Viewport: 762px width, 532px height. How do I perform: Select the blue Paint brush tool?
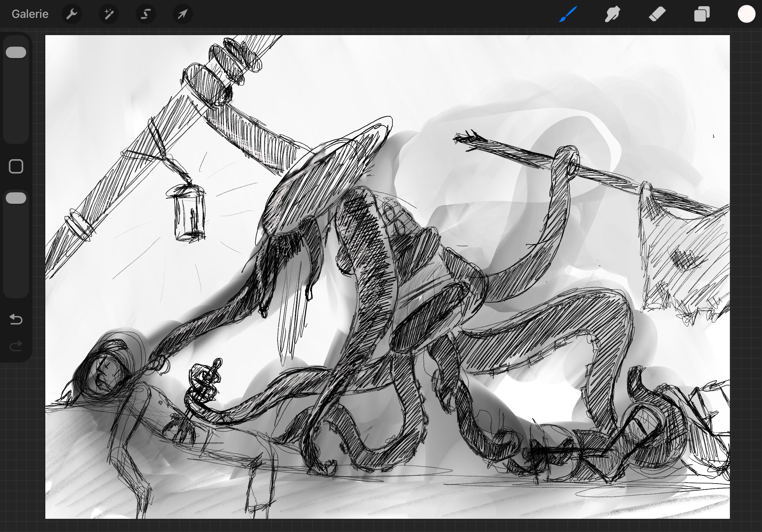coord(568,14)
